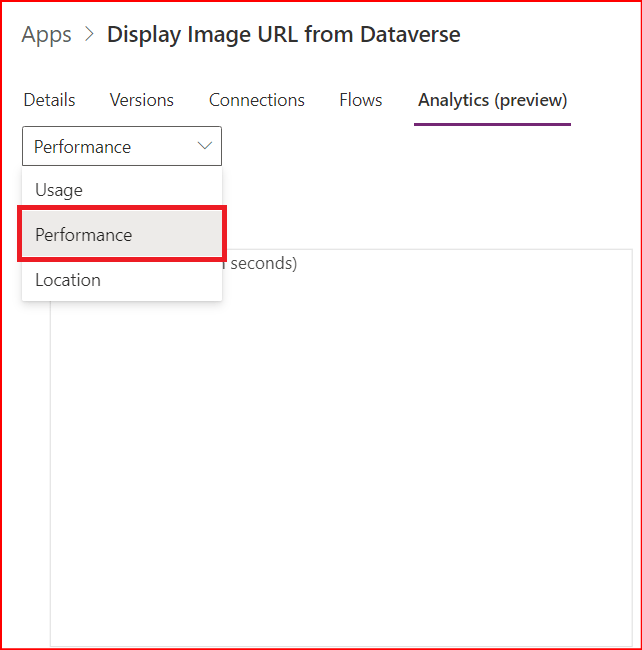Click the dropdown arrow on the Performance combo box

[x=205, y=146]
